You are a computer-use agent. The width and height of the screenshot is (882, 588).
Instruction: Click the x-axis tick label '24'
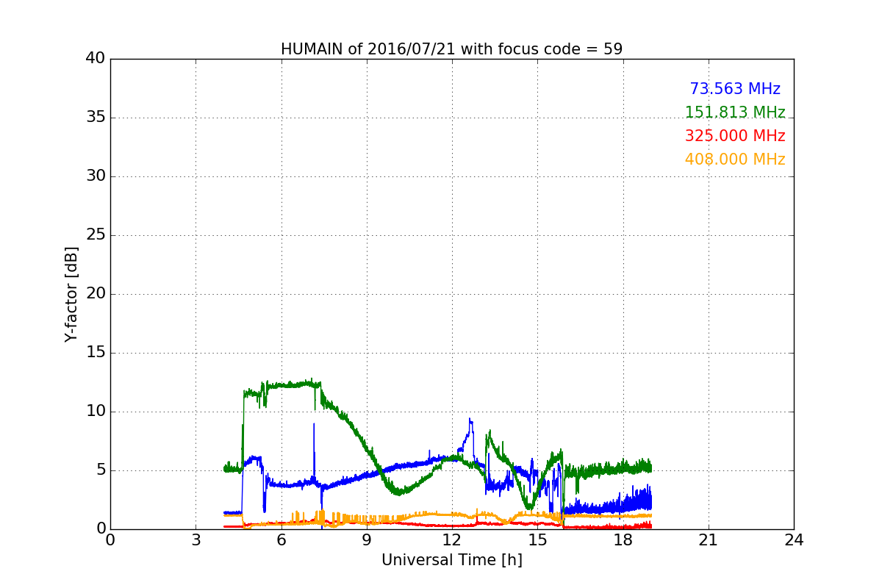point(794,539)
